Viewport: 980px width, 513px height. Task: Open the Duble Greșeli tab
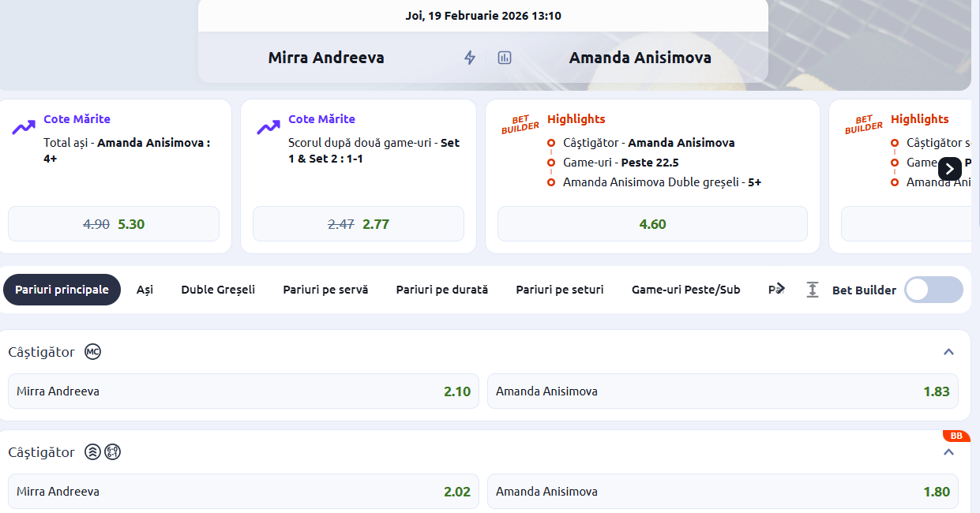coord(218,290)
